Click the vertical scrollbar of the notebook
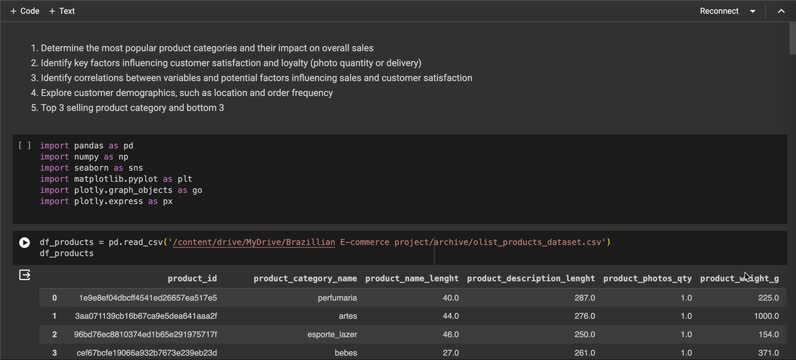Image resolution: width=796 pixels, height=360 pixels. pyautogui.click(x=792, y=39)
